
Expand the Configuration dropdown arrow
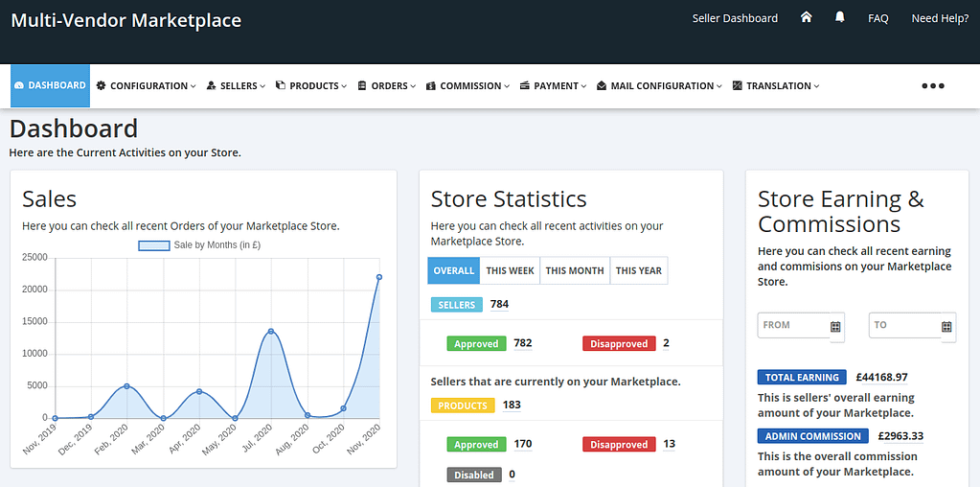click(194, 86)
